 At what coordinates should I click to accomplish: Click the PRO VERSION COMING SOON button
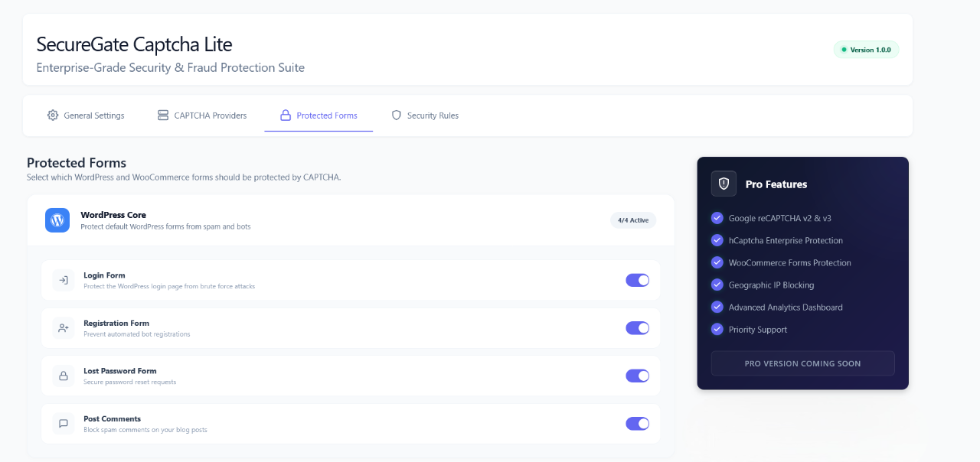tap(802, 363)
